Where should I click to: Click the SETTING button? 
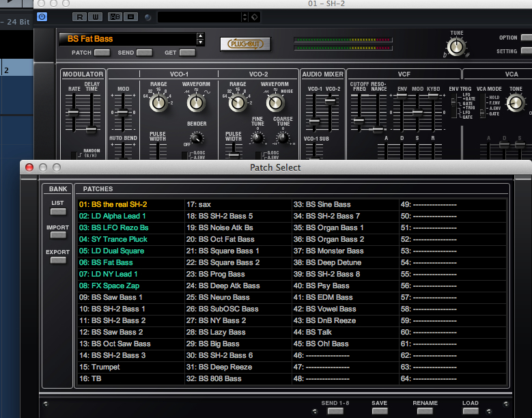(x=527, y=51)
